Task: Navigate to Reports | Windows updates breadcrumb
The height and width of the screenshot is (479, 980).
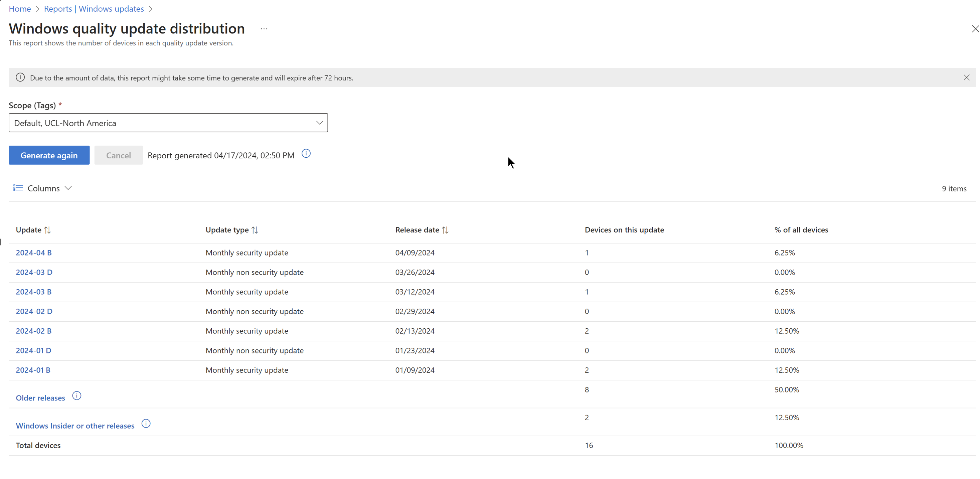Action: point(94,9)
